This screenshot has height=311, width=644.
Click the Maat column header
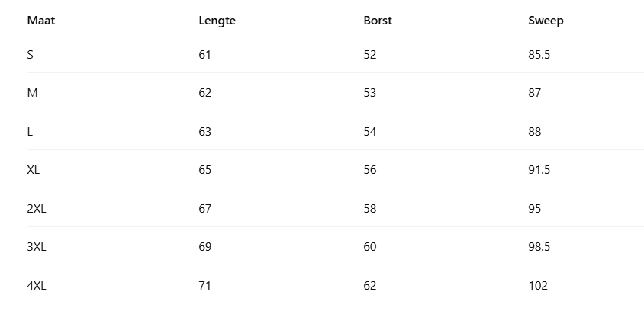41,21
